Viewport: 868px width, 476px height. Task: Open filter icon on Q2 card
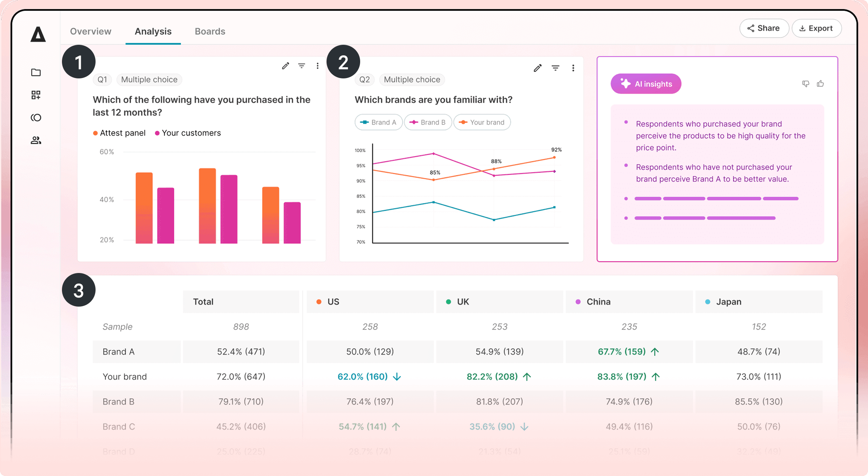pos(555,68)
